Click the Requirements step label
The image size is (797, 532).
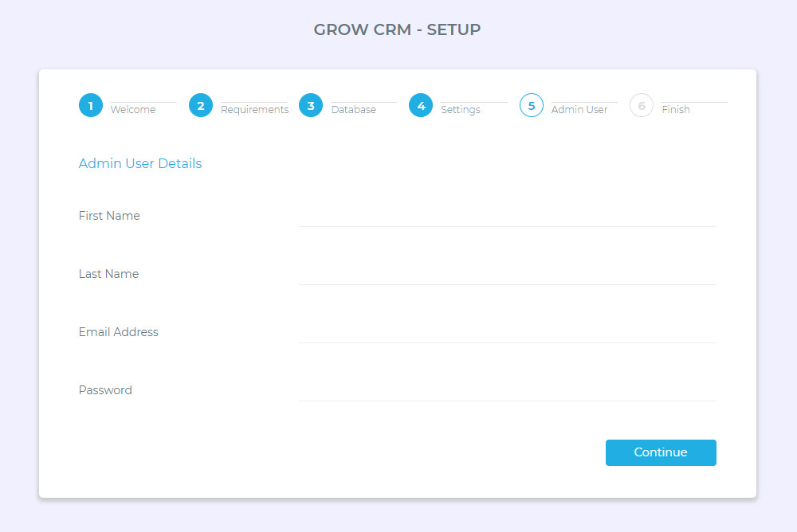tap(255, 109)
